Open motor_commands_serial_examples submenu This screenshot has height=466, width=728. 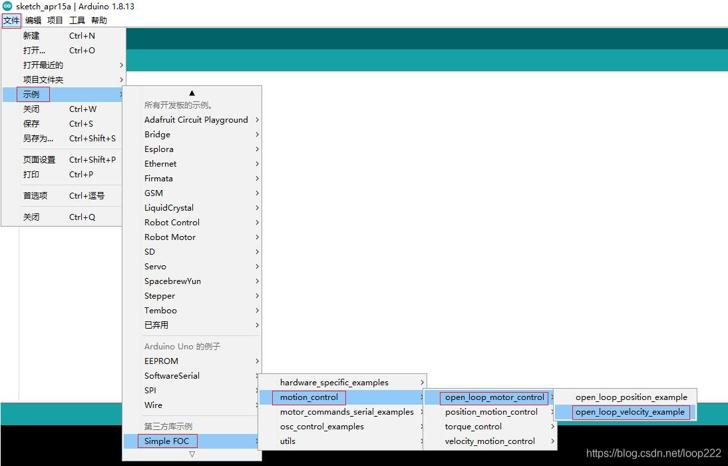[x=342, y=412]
